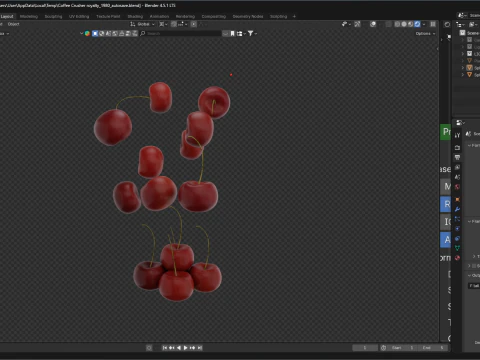Screen dimensions: 480x360
Task: Switch to the Animation workspace tab
Action: [x=159, y=16]
